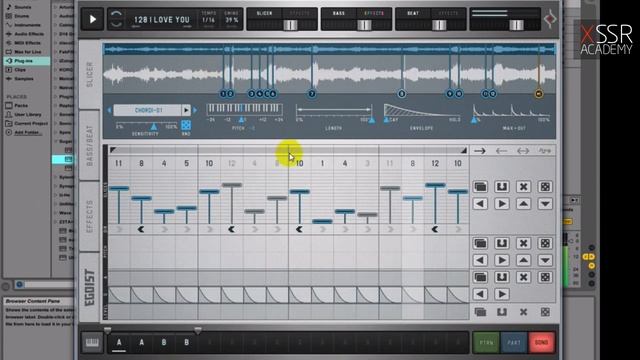Set playback direction to random squiggle
This screenshot has height=360, width=640.
tap(544, 151)
